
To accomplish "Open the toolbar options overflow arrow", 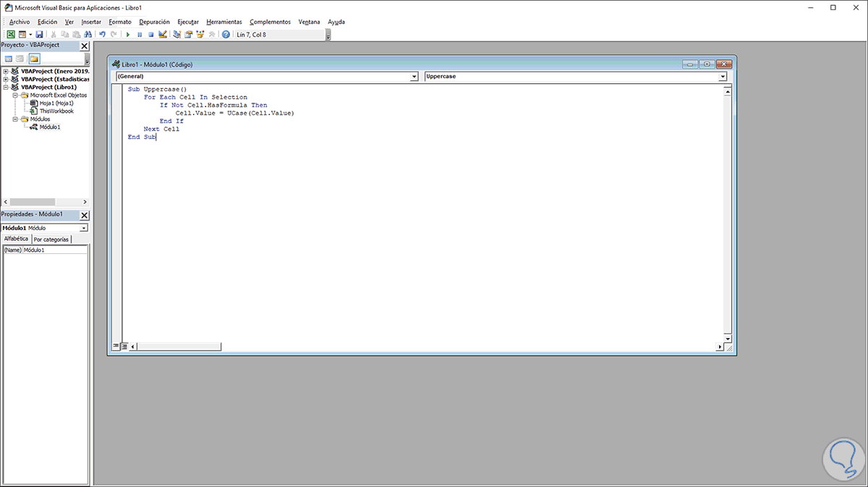I will coord(328,35).
